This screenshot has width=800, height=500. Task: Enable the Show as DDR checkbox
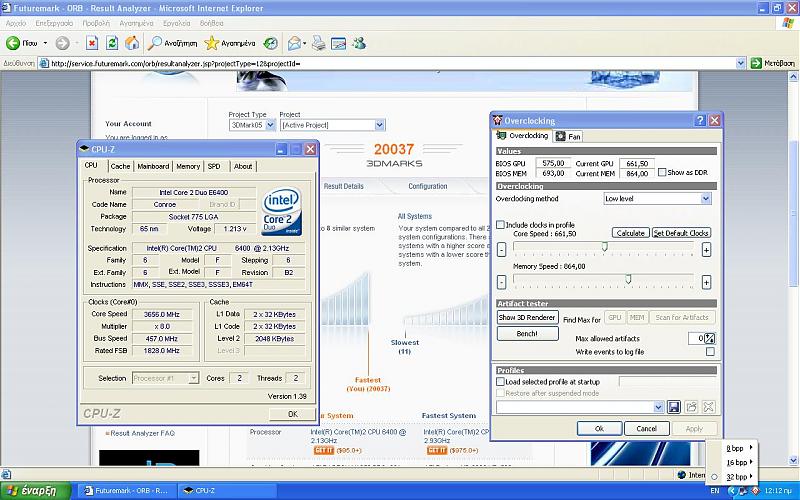662,172
